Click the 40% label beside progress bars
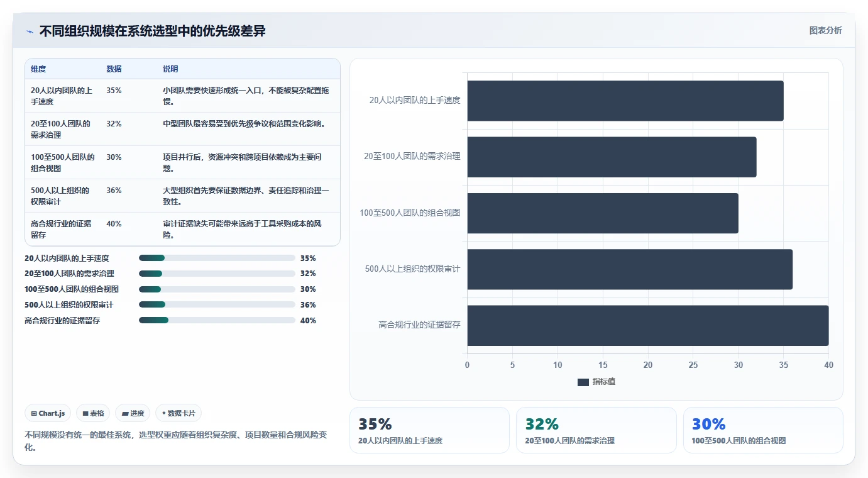Viewport: 868px width, 478px height. tap(308, 320)
